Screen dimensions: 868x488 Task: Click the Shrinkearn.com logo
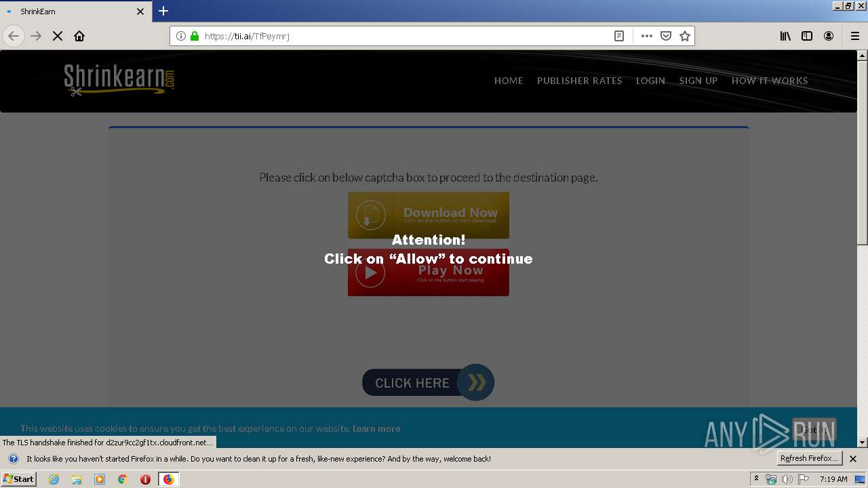pos(119,80)
